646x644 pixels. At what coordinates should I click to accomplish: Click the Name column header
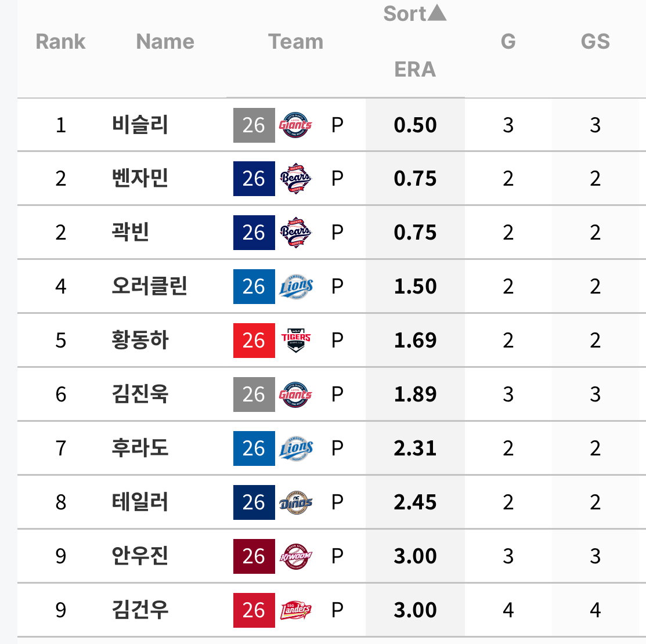click(x=165, y=42)
